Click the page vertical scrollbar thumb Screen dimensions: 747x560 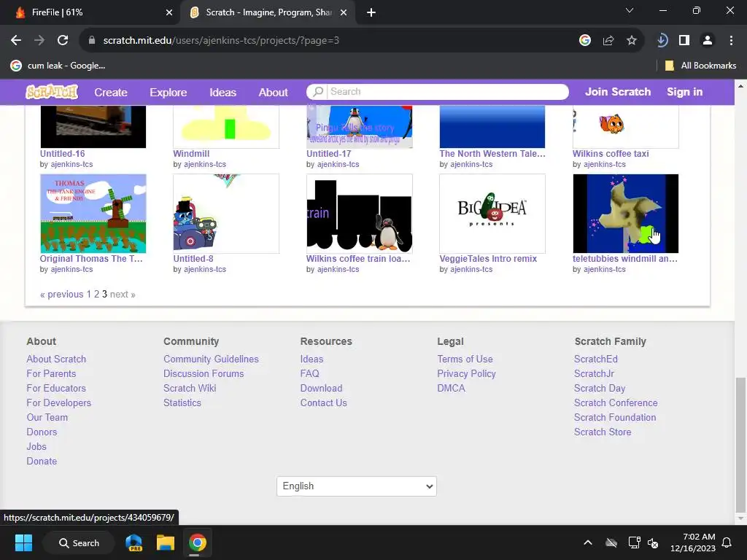click(740, 444)
